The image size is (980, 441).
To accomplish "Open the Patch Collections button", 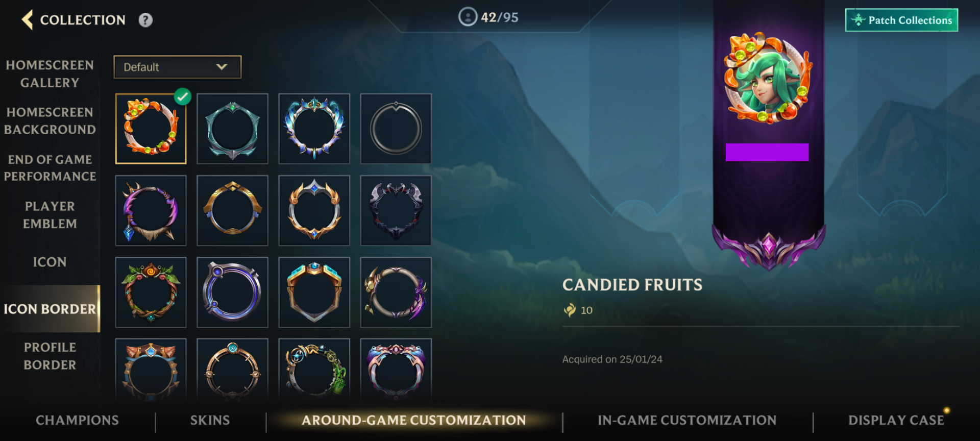I will pos(901,20).
